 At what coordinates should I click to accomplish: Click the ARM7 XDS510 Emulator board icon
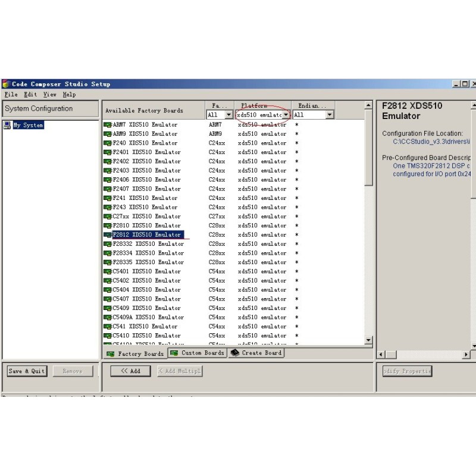(108, 125)
